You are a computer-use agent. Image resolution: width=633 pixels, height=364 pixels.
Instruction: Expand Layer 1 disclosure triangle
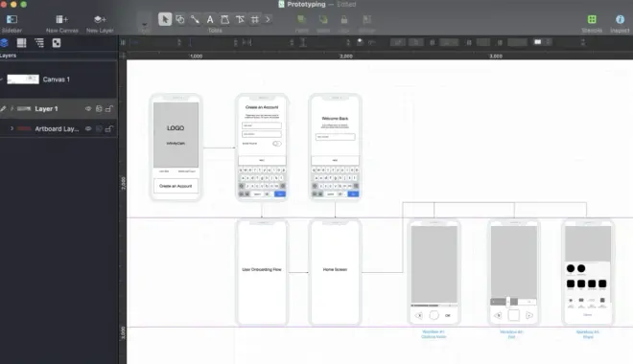click(x=12, y=109)
